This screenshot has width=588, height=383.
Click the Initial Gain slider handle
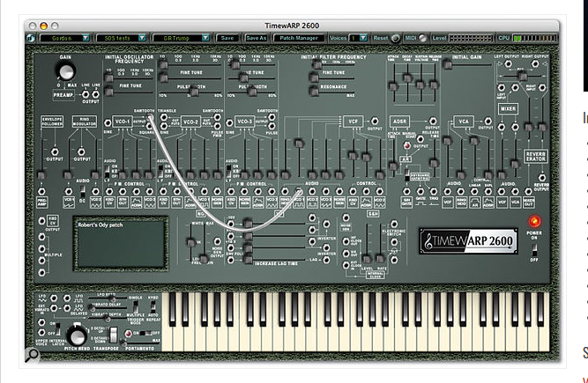pos(447,65)
